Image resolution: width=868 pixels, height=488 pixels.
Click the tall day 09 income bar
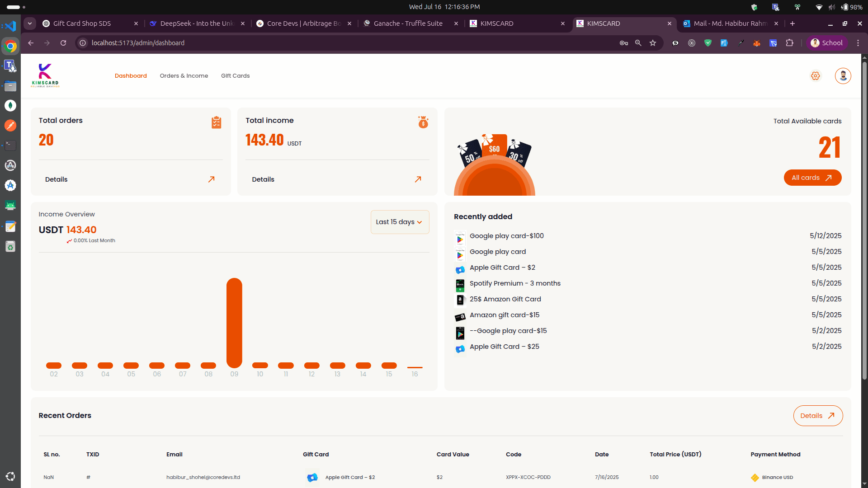[x=234, y=323]
